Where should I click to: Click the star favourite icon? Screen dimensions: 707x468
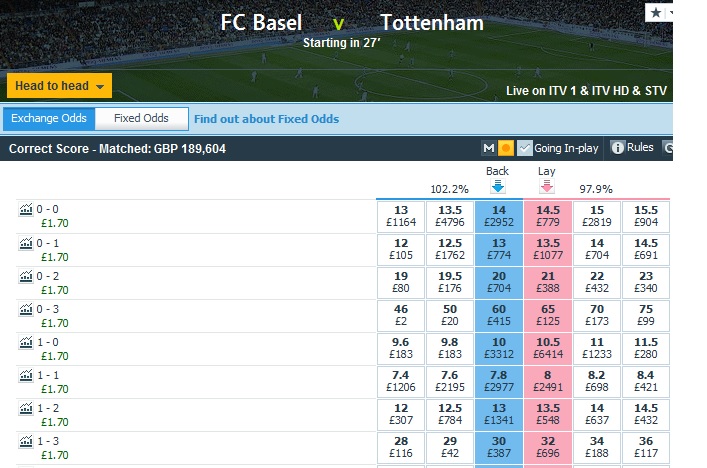coord(656,13)
